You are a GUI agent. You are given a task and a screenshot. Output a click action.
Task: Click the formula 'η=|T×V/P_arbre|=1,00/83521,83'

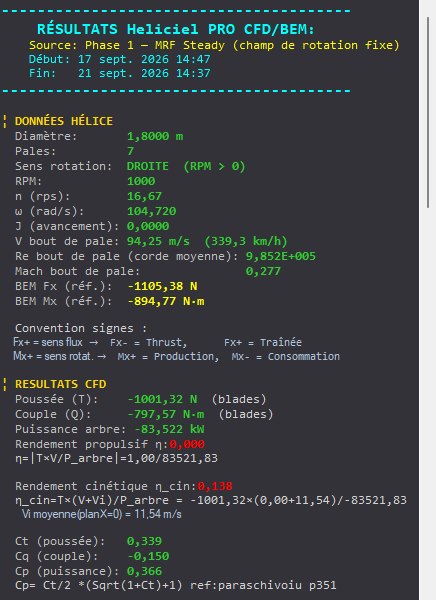116,458
